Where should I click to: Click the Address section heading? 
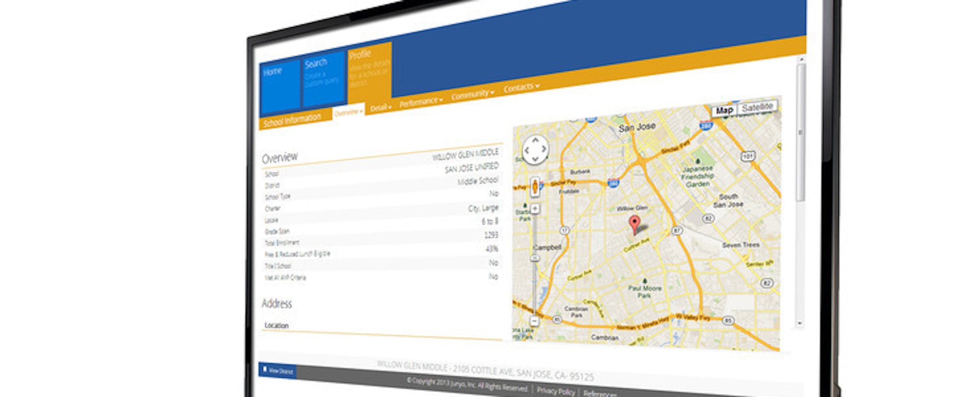277,303
